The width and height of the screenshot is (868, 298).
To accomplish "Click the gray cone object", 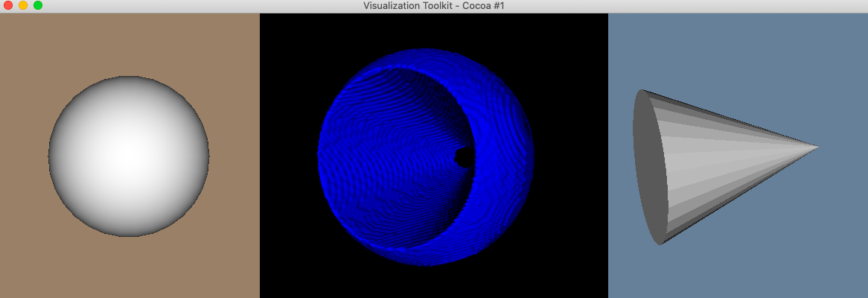I will coord(725,167).
